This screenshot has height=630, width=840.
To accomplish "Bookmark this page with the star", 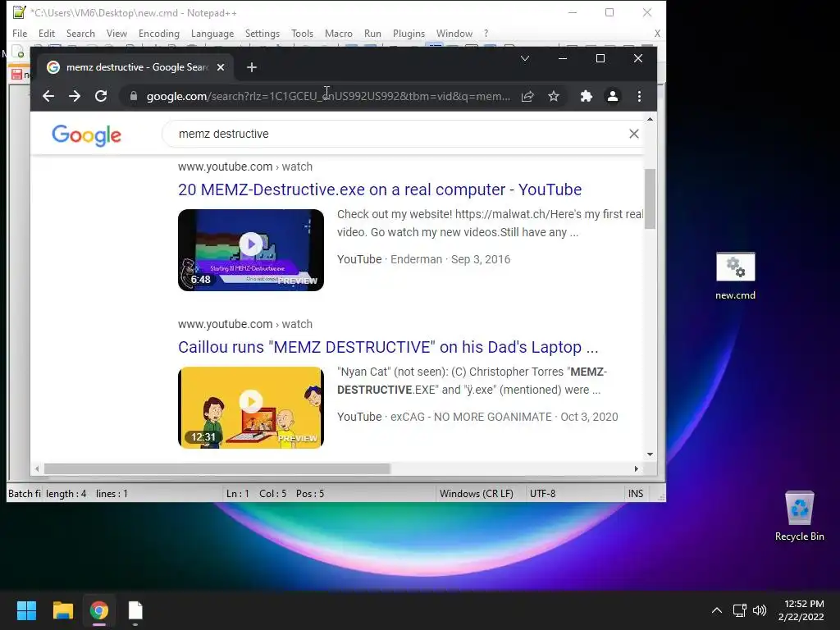I will (x=554, y=97).
